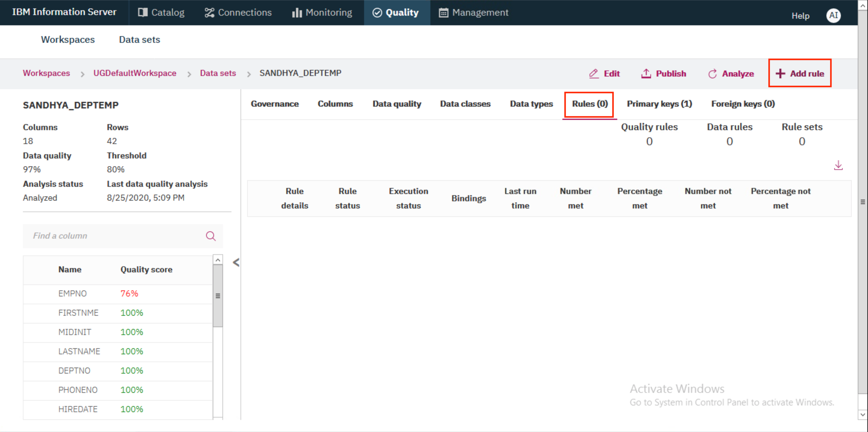The image size is (868, 432).
Task: Click the Last run time header
Action: 520,198
